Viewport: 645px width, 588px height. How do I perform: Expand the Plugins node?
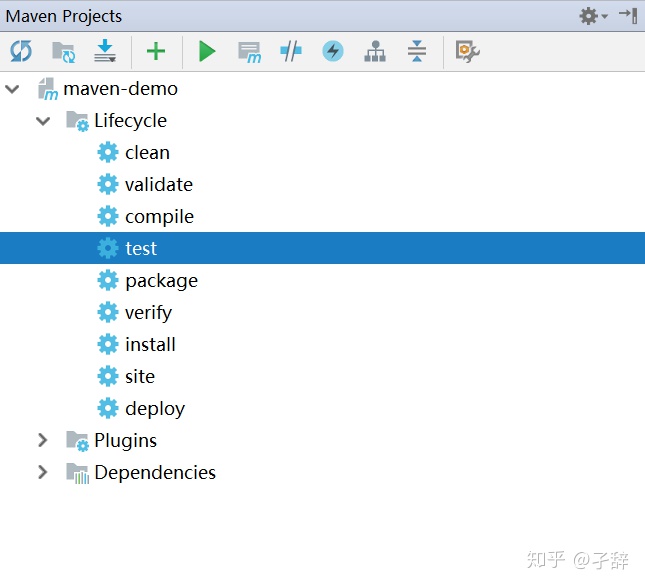tap(42, 440)
